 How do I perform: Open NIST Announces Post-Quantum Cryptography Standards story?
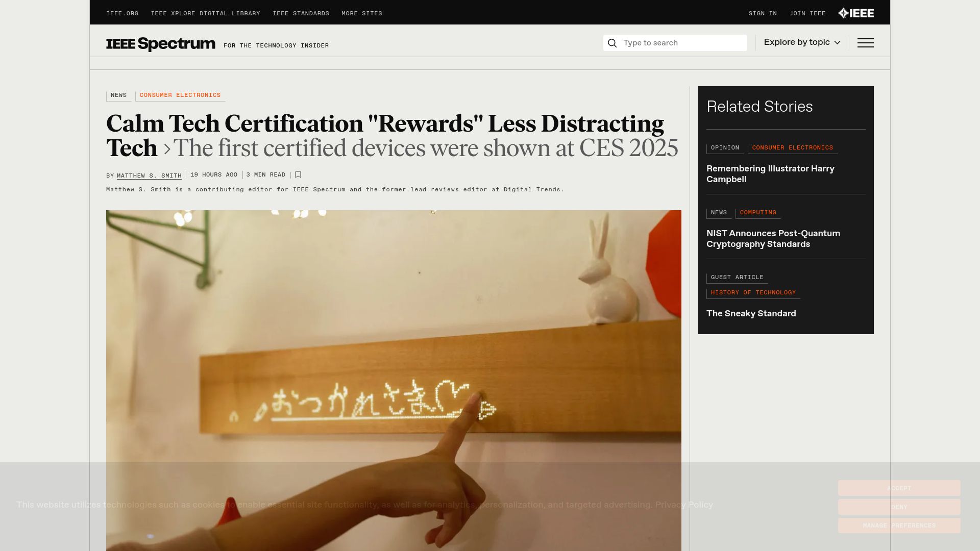pos(773,239)
